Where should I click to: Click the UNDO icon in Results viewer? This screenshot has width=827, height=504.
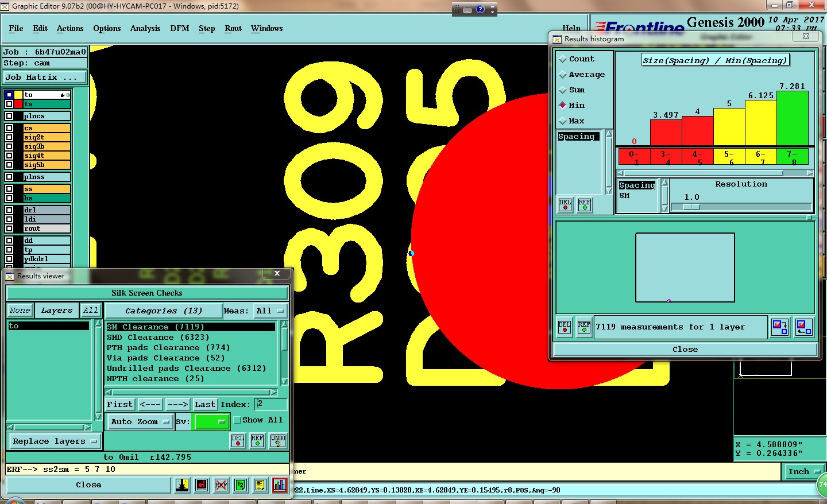click(x=278, y=441)
